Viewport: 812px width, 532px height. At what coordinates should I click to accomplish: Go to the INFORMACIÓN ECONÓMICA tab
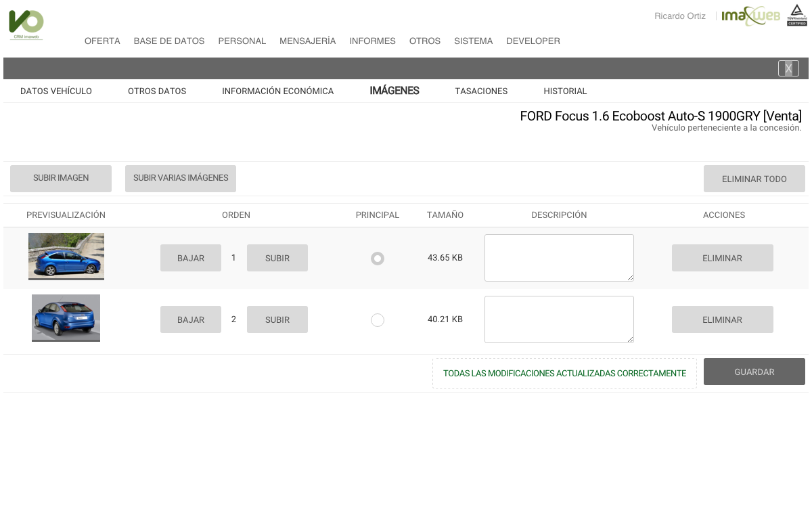[x=278, y=91]
